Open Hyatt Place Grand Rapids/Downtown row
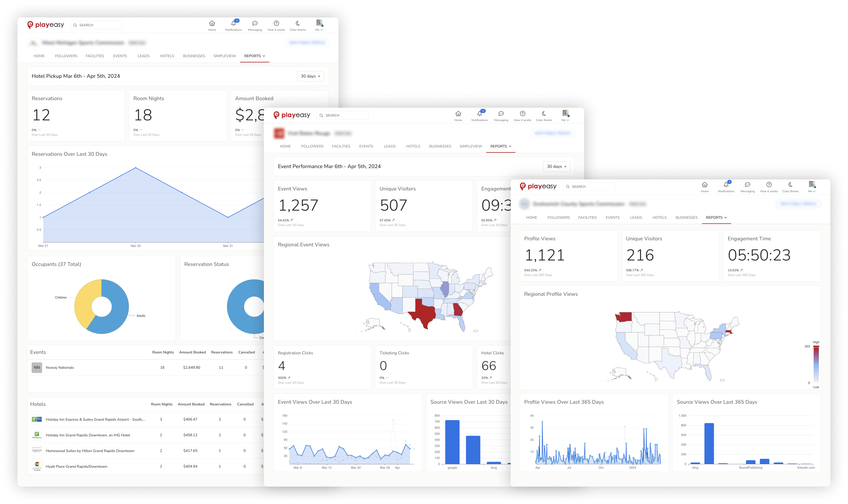 coord(146,466)
